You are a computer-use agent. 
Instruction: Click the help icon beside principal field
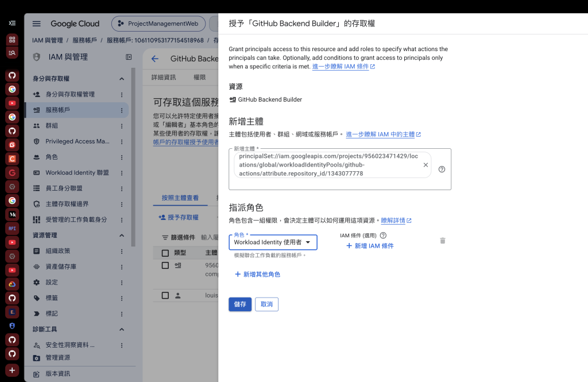[x=442, y=169]
